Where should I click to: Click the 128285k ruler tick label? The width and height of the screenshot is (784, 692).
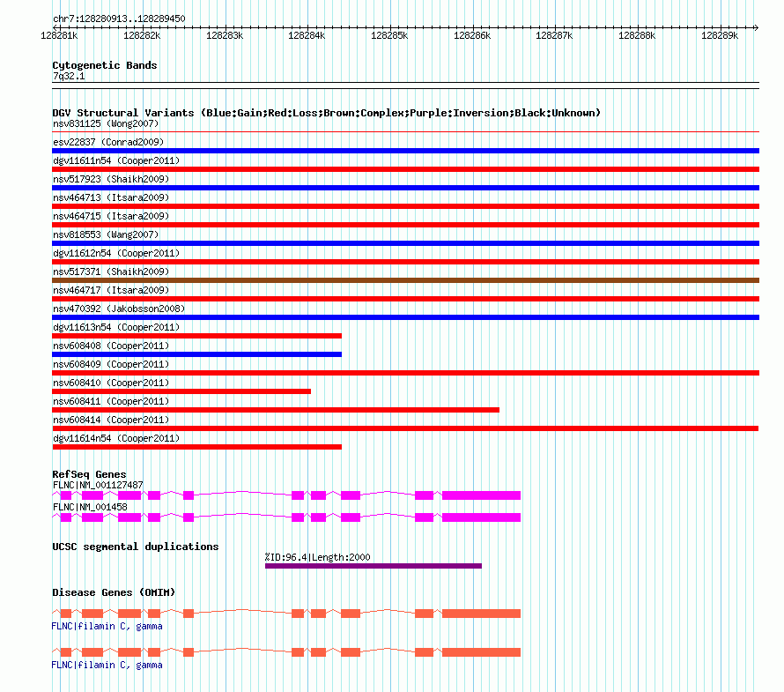tap(389, 35)
